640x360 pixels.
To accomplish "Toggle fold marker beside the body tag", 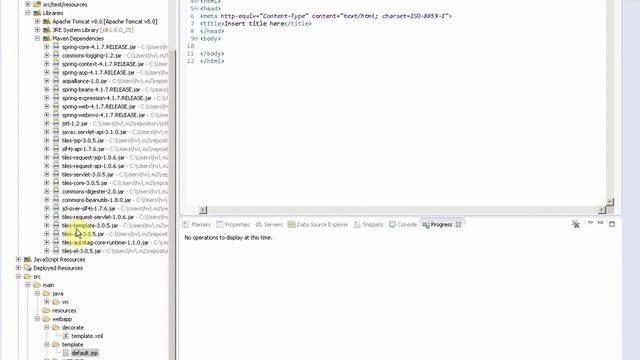I will tap(196, 39).
